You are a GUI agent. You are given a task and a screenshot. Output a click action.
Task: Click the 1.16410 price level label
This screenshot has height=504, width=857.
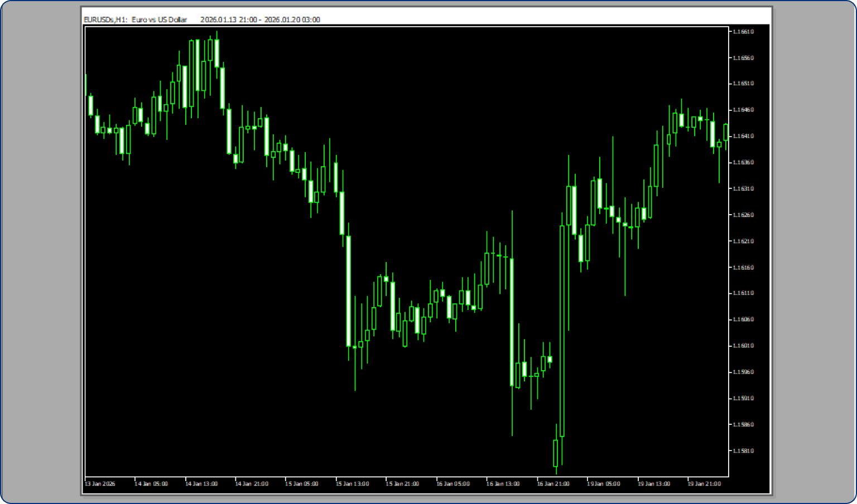click(x=743, y=136)
